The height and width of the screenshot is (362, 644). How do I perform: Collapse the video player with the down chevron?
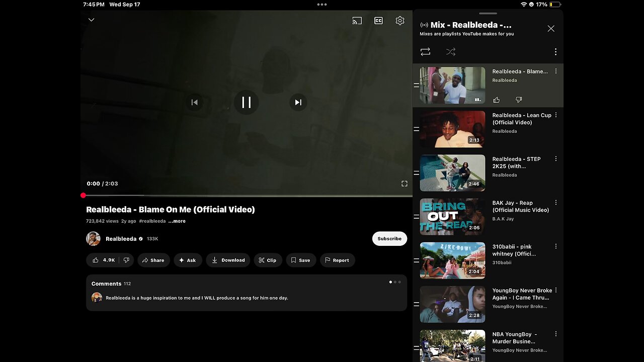click(91, 20)
